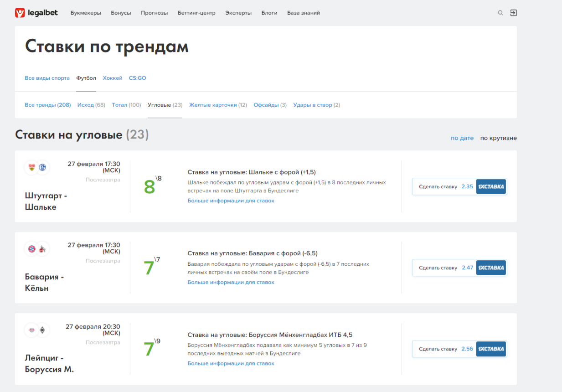
Task: Click the Bayern Munich crest icon
Action: click(31, 249)
